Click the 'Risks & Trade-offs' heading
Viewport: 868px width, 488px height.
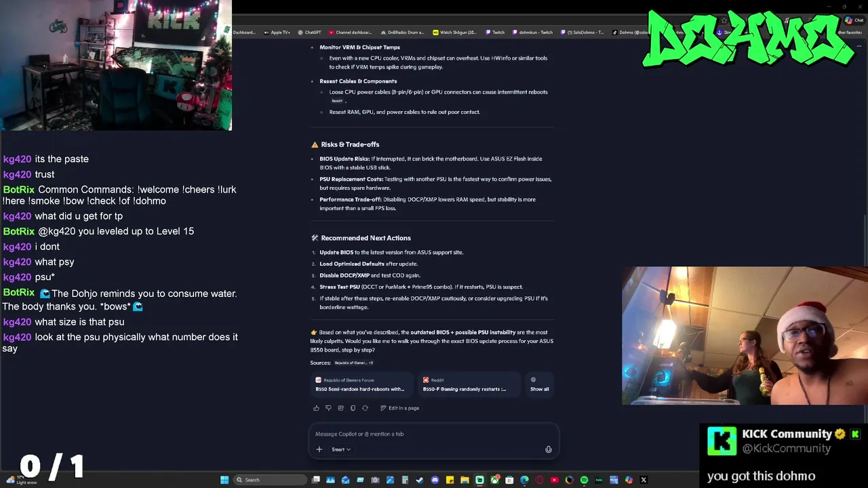click(x=350, y=144)
